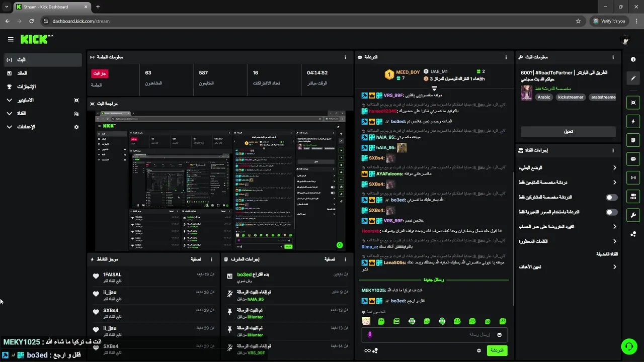Screen dimensions: 644x362
Task: Open the profile avatar at the top right
Action: (x=625, y=40)
